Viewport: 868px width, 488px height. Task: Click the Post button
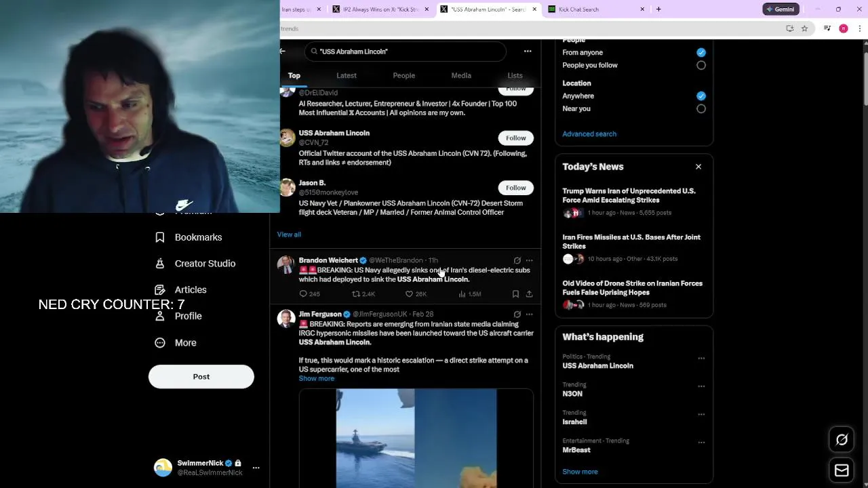coord(201,377)
